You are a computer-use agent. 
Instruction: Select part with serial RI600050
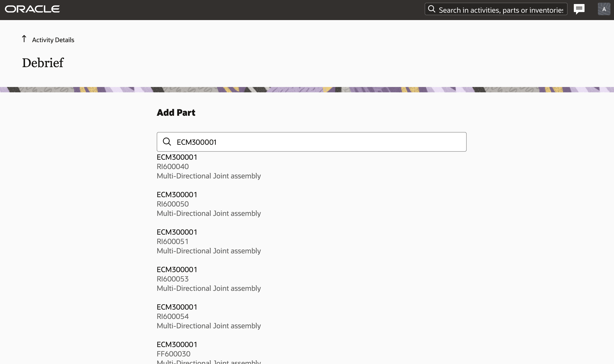tap(173, 204)
